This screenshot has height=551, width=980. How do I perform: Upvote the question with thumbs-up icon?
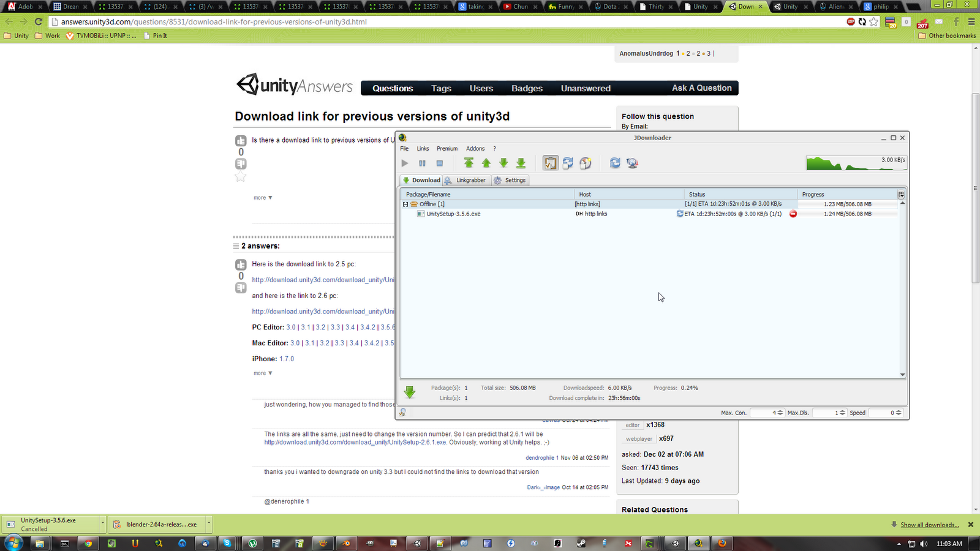pyautogui.click(x=241, y=141)
